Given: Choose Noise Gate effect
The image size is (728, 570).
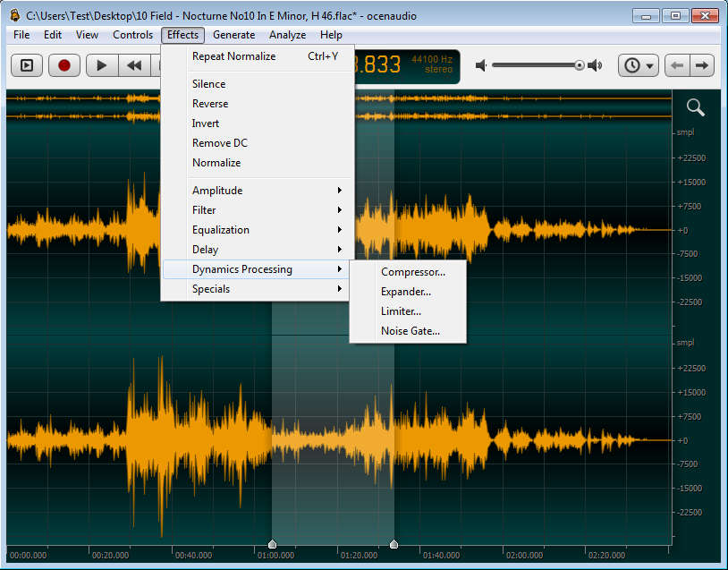Looking at the screenshot, I should click(x=410, y=331).
